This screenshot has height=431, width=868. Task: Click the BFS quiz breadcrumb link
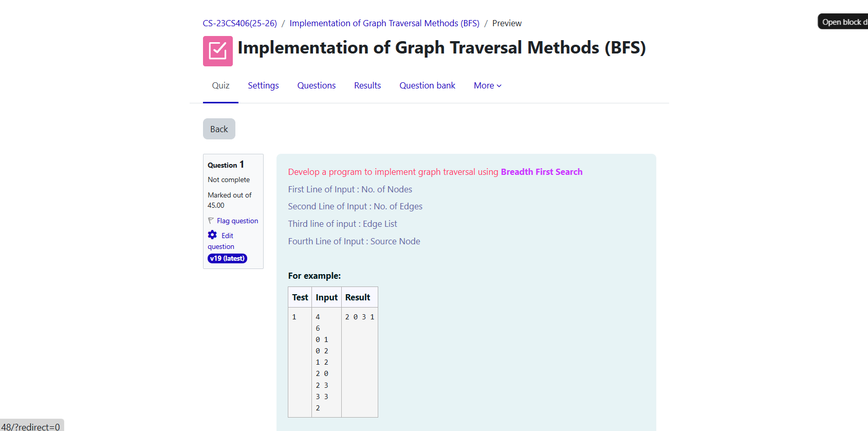click(384, 24)
